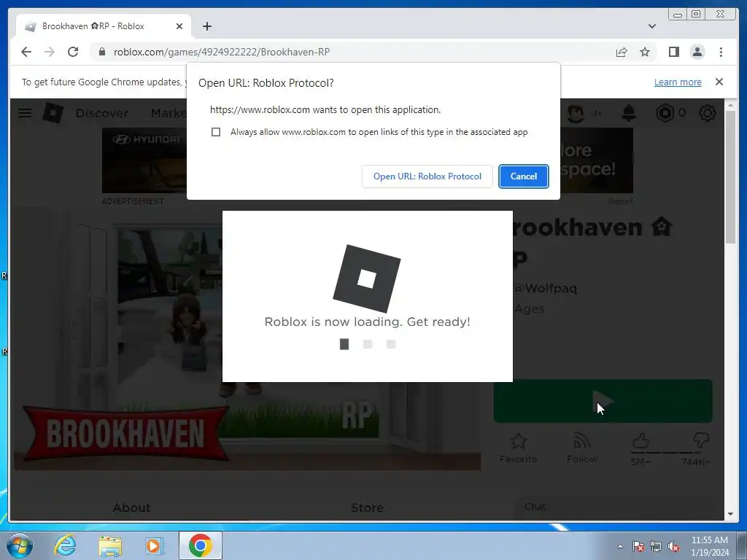Check 'Always allow www.roblox.com' checkbox

pos(216,132)
